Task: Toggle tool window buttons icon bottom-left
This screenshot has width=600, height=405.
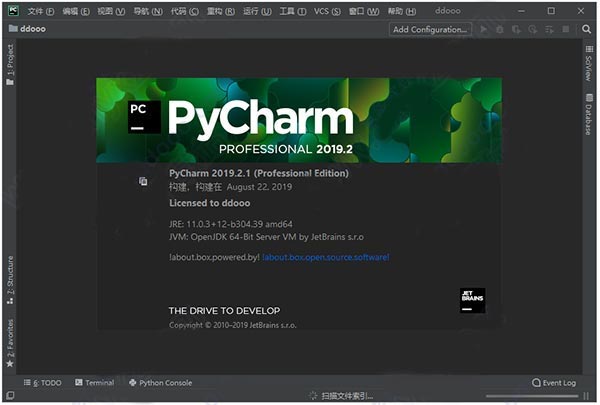Action: coord(10,395)
